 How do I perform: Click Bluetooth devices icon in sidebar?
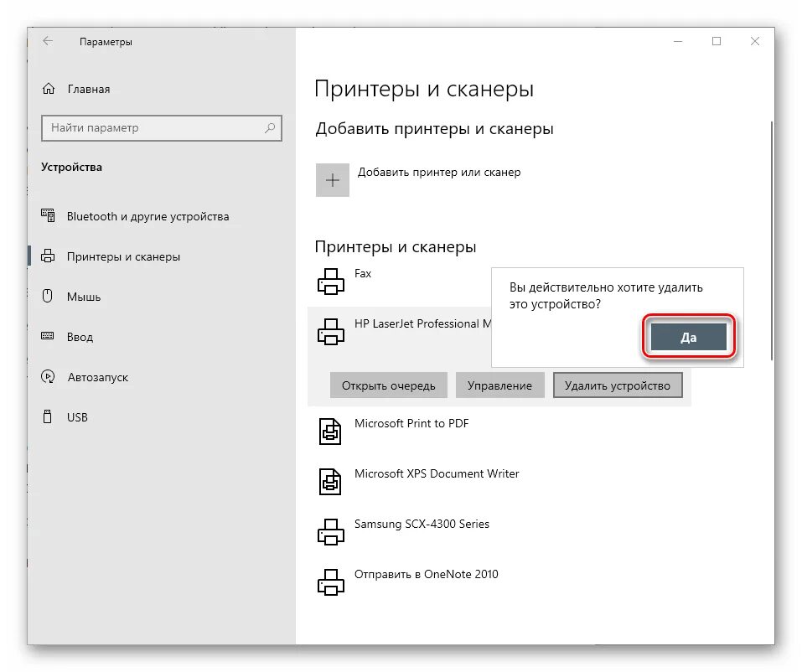[48, 216]
